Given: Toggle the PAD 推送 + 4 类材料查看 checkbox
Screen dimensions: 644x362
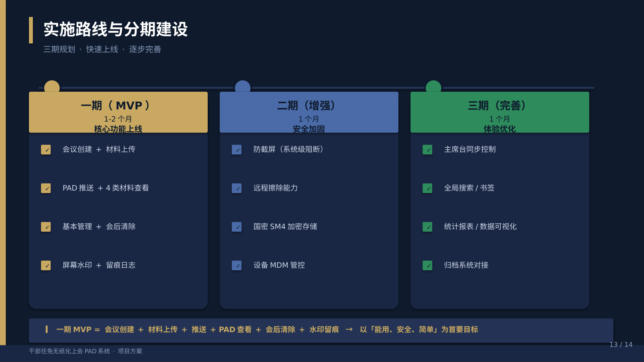Looking at the screenshot, I should [46, 188].
